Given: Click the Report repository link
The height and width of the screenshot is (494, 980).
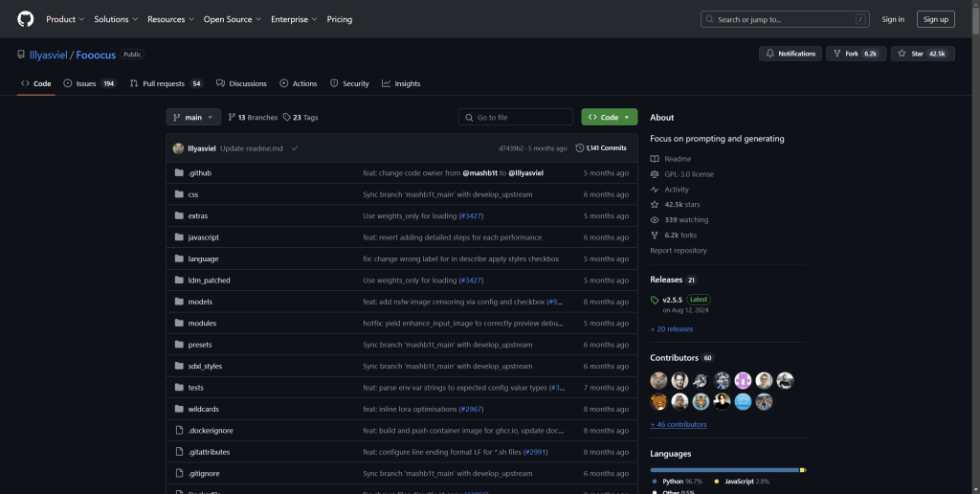Looking at the screenshot, I should [679, 250].
